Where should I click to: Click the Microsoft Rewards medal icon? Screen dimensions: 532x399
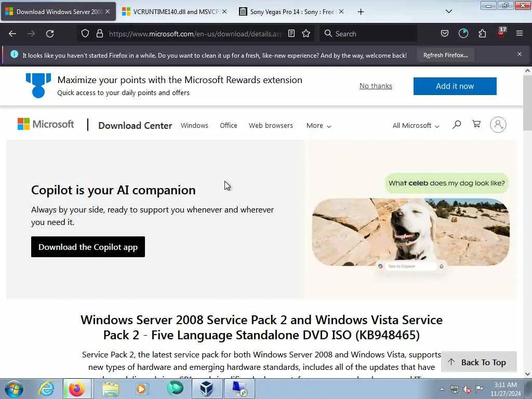point(38,86)
